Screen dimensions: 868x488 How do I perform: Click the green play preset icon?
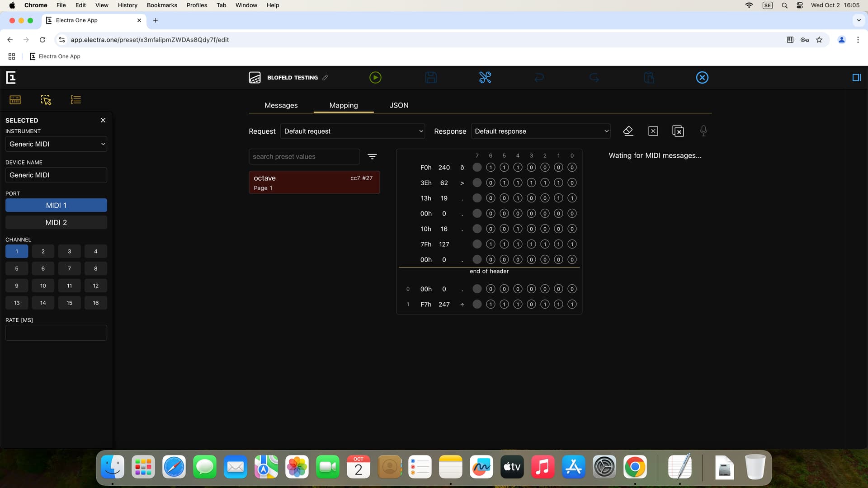click(375, 78)
